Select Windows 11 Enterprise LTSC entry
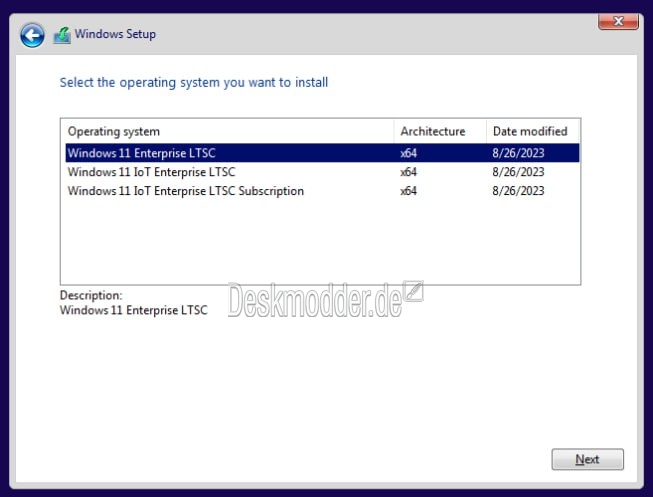653x497 pixels. (x=141, y=153)
